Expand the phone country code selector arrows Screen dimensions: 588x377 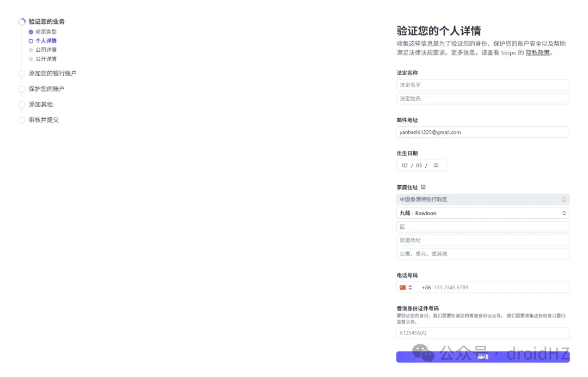click(411, 288)
